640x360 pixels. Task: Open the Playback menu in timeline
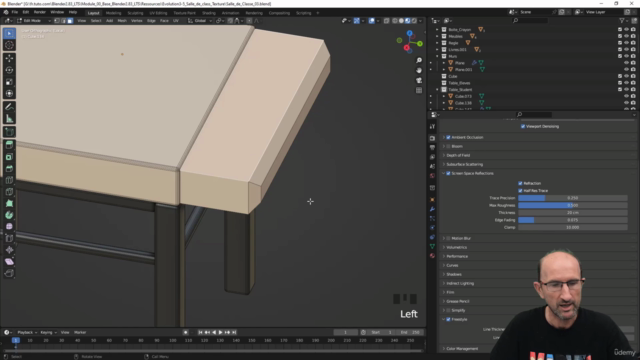[x=27, y=332]
